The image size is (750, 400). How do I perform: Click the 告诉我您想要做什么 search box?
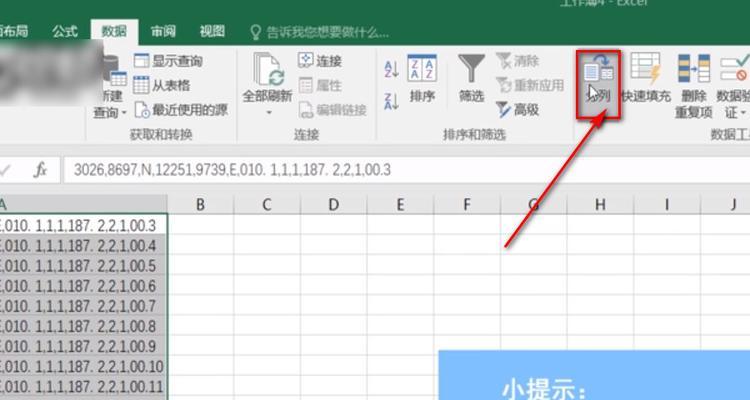[x=320, y=33]
